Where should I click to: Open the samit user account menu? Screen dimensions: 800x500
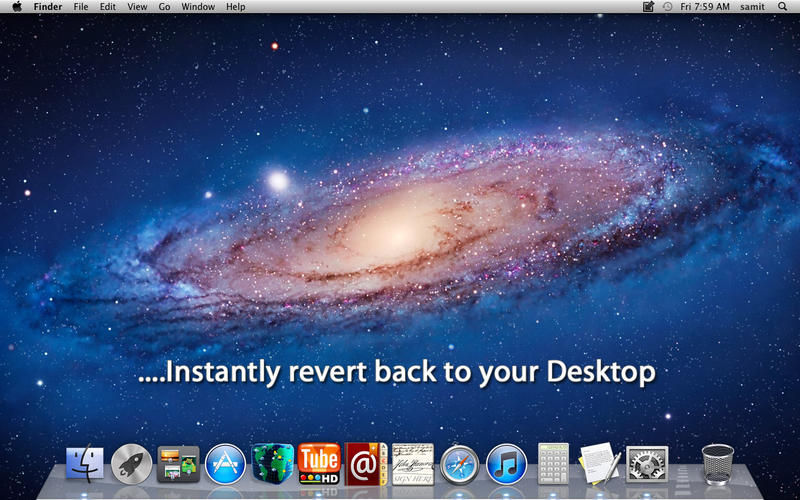tap(753, 7)
